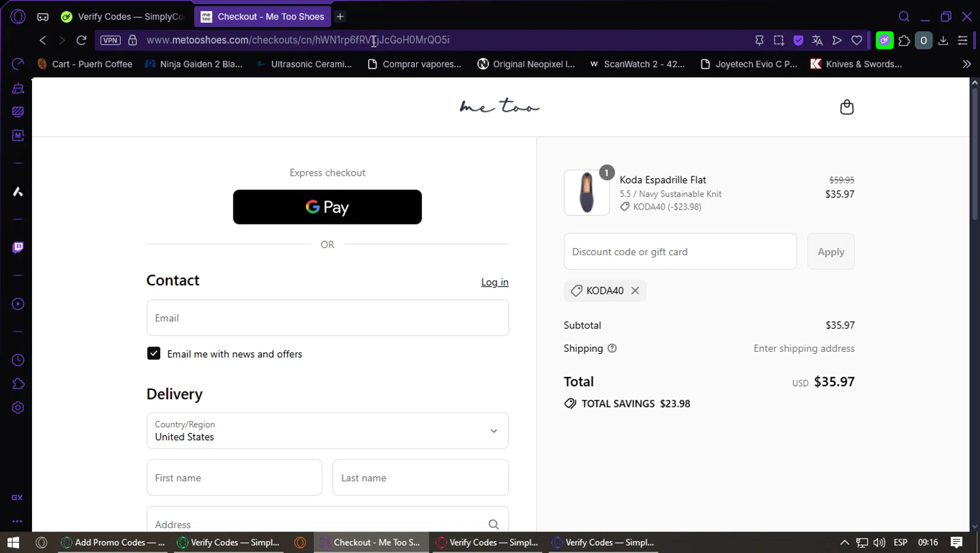Switch to the Verify Codes — SimplyCodes tab
The image size is (980, 553).
point(122,17)
